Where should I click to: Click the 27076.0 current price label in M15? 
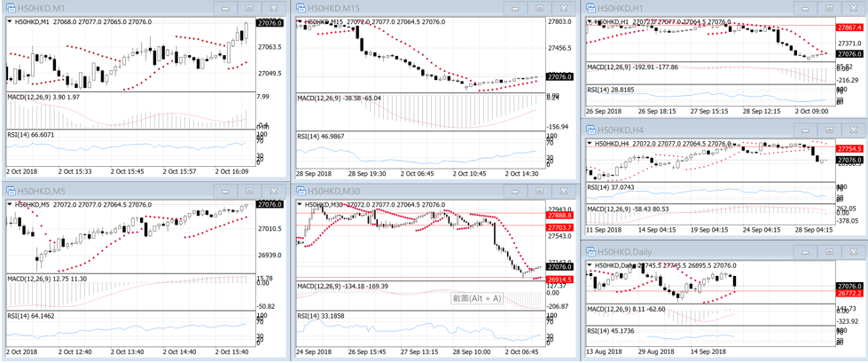(559, 76)
